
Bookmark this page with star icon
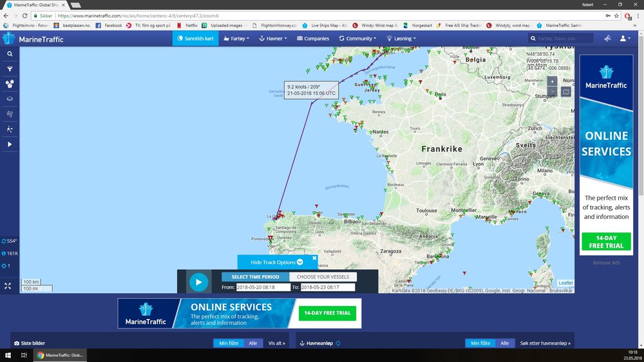[x=616, y=15]
